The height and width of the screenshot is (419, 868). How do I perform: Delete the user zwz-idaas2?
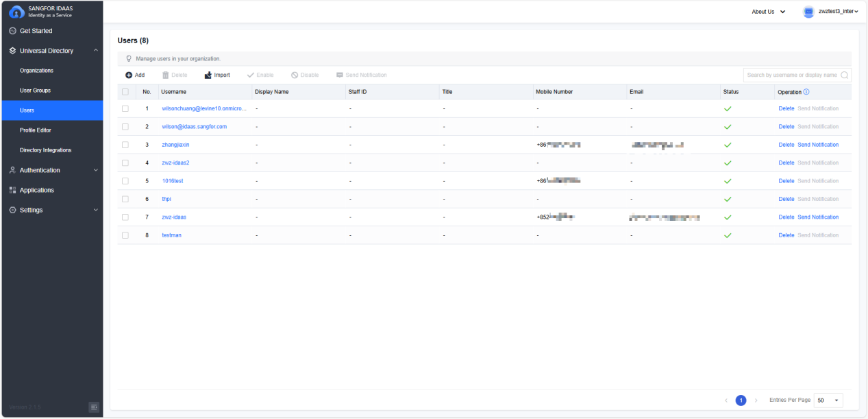786,163
